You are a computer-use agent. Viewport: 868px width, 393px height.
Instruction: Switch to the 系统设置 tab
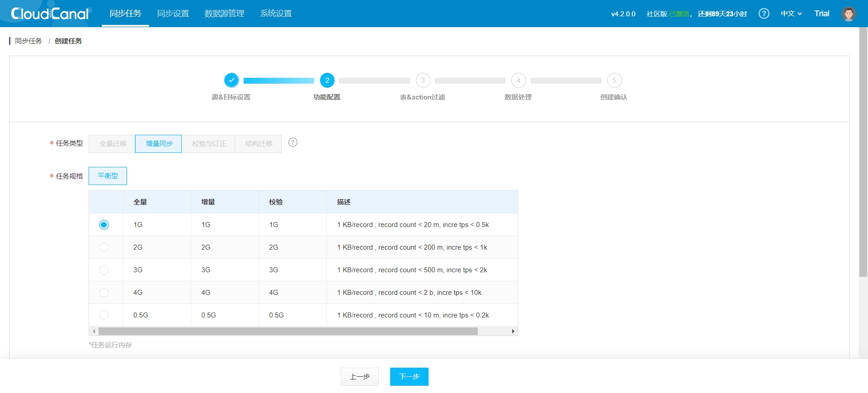point(276,14)
